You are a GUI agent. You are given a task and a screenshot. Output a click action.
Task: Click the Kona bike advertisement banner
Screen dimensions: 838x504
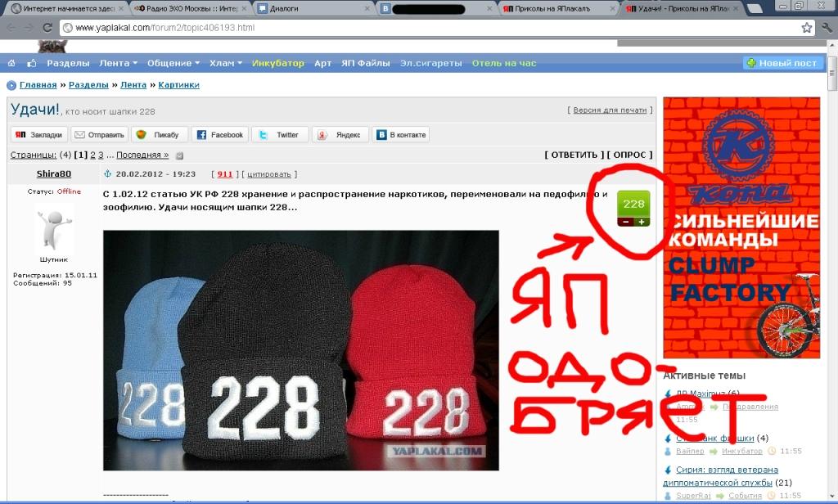coord(741,227)
